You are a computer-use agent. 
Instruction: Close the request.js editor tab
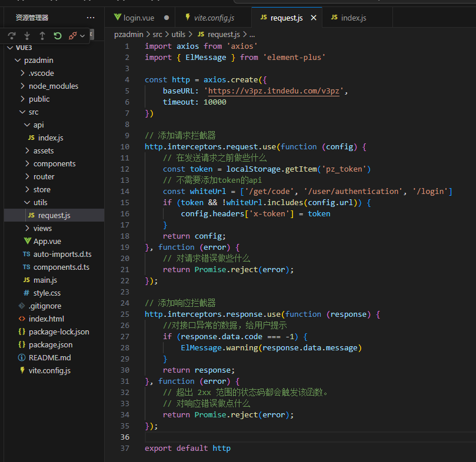314,18
